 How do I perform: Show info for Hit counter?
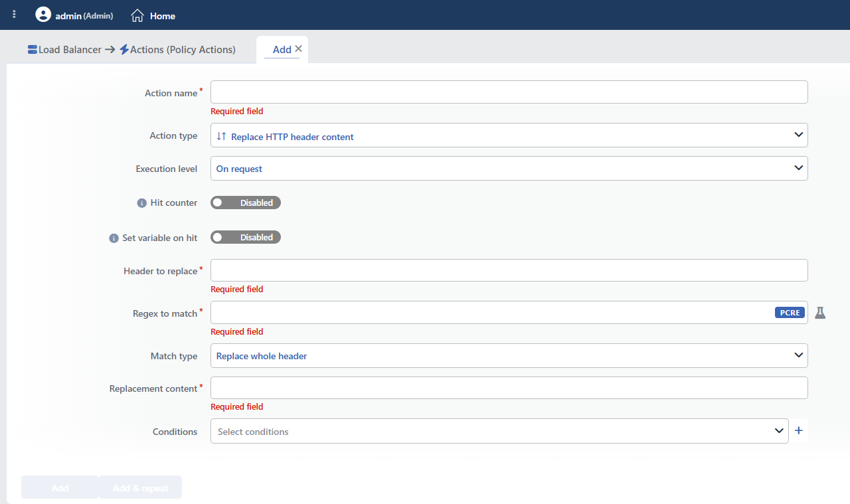click(x=141, y=203)
